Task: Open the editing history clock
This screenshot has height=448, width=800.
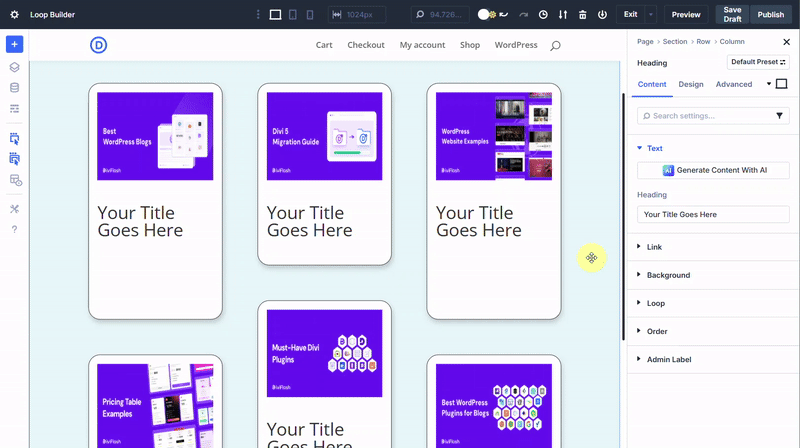Action: click(543, 14)
